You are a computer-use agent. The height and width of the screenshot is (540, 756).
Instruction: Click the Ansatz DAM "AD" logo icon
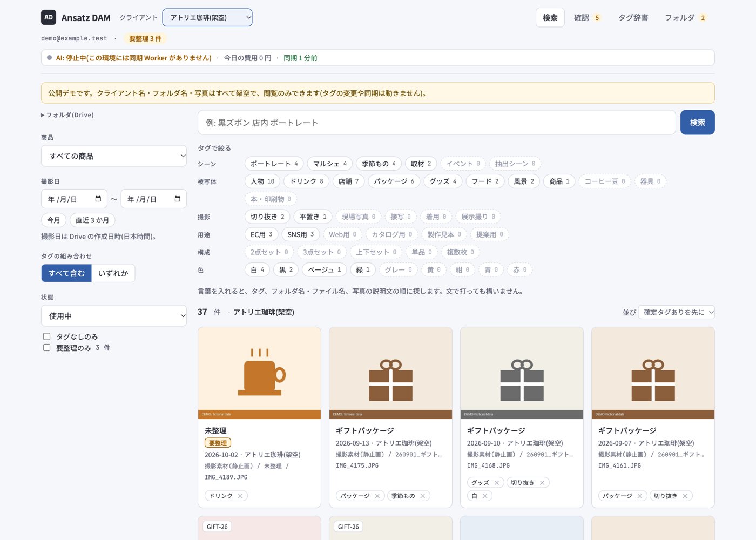coord(49,17)
